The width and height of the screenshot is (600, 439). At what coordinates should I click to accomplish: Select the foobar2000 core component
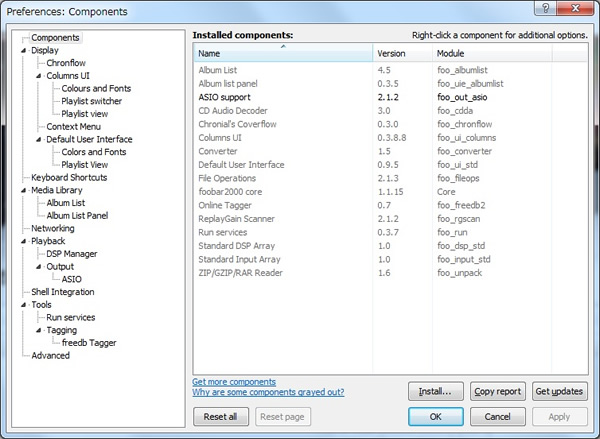(x=390, y=192)
